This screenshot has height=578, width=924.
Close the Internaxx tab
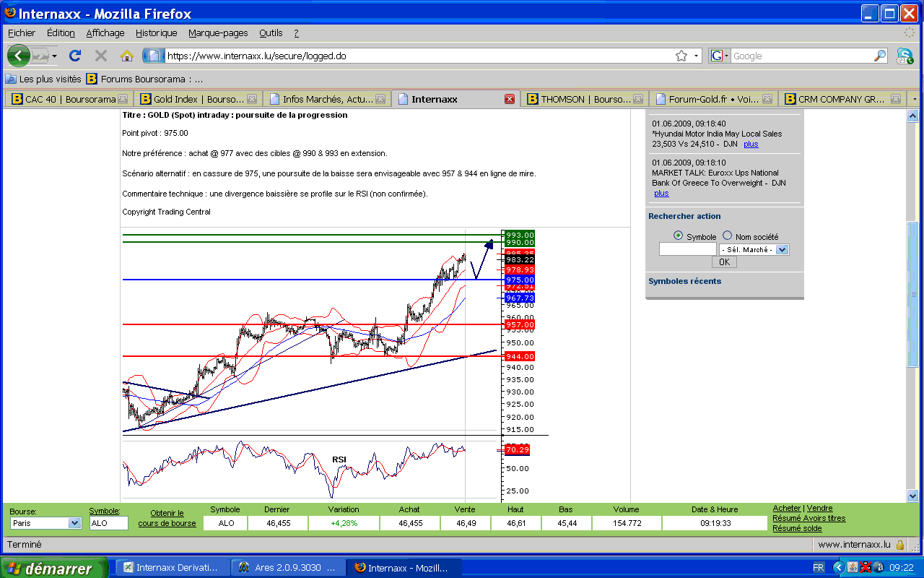509,99
